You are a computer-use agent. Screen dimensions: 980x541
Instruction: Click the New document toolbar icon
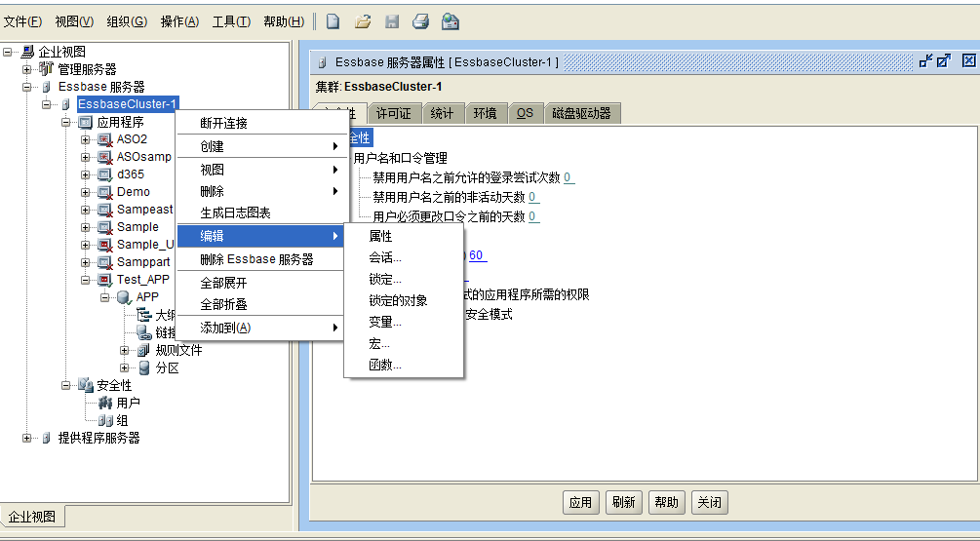(333, 21)
